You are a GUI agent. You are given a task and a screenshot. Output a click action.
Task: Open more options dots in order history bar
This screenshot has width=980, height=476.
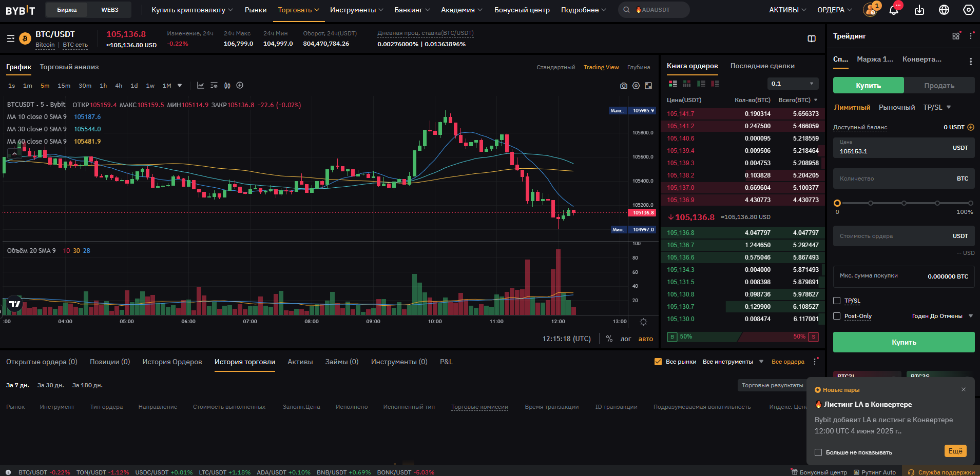tap(815, 362)
